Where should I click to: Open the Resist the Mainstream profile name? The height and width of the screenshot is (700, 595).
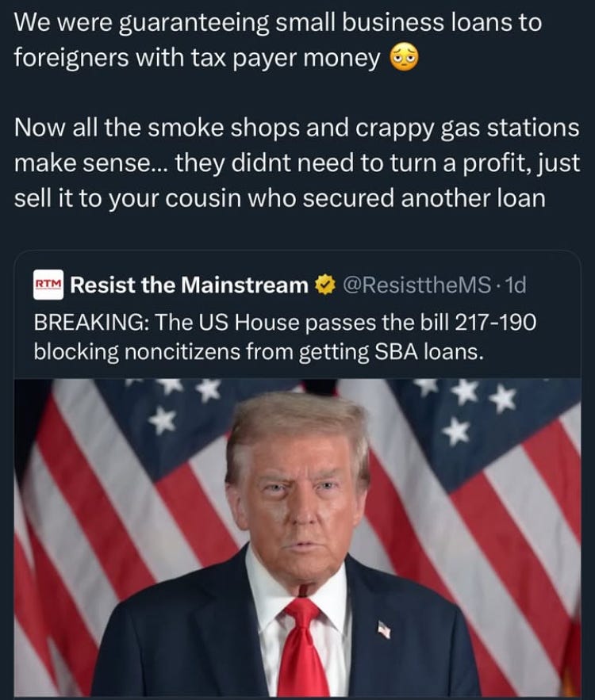tap(190, 285)
